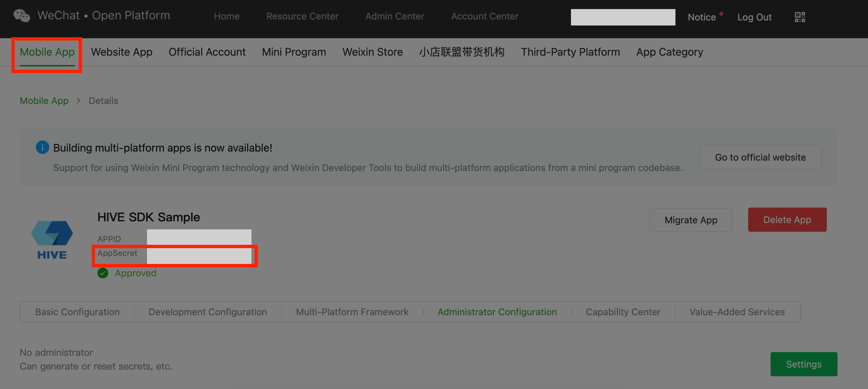
Task: Click the WeChat logo icon
Action: 21,16
